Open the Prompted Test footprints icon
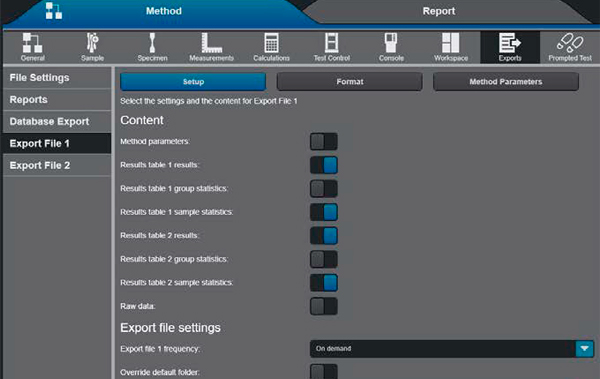This screenshot has height=379, width=600. 570,47
